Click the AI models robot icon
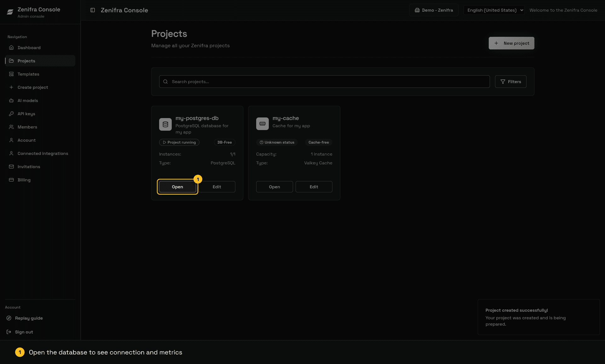Image resolution: width=605 pixels, height=364 pixels. coord(11,100)
